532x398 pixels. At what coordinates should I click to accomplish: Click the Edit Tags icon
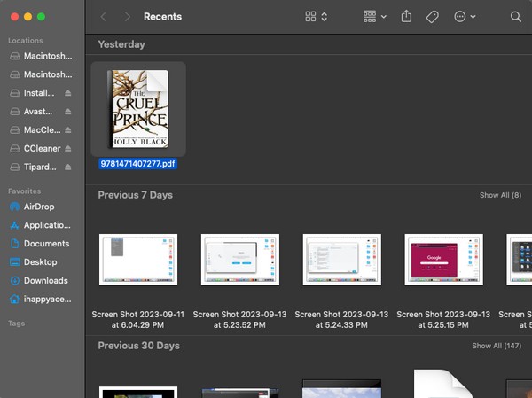433,17
